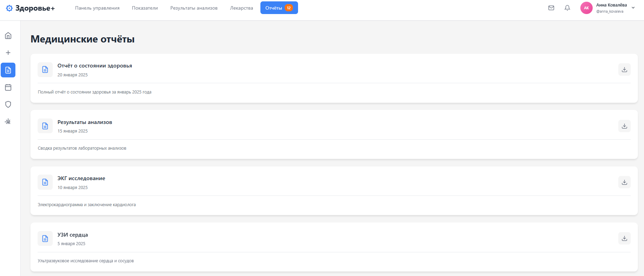
Task: Switch to the Показатели tab
Action: pyautogui.click(x=145, y=8)
